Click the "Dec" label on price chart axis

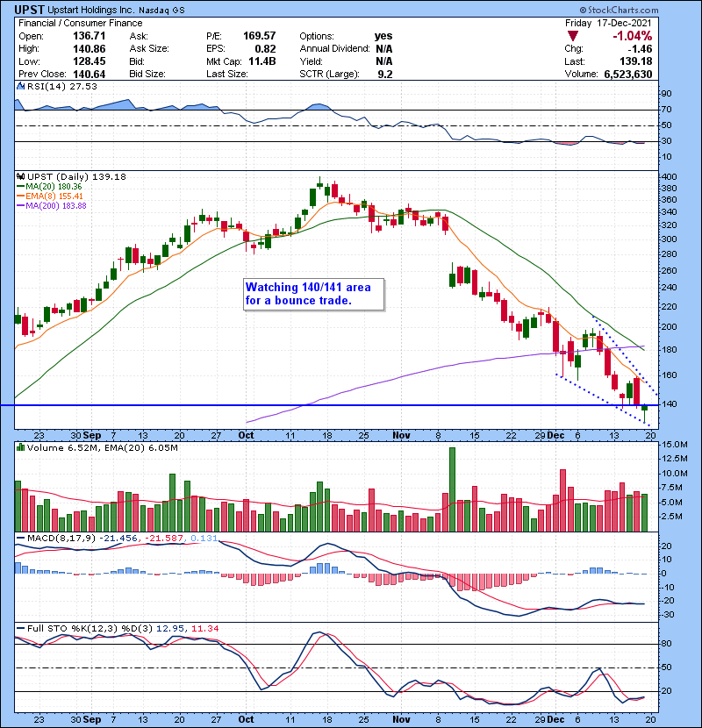click(555, 435)
